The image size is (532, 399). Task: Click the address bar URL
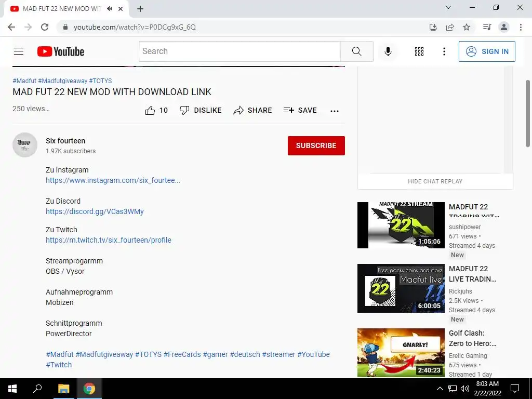tap(135, 27)
